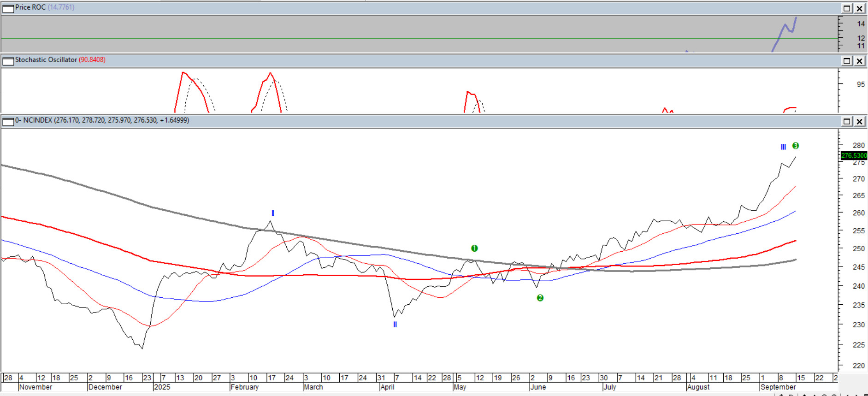
Task: Maximize the Stochastic Oscillator pane
Action: [847, 61]
